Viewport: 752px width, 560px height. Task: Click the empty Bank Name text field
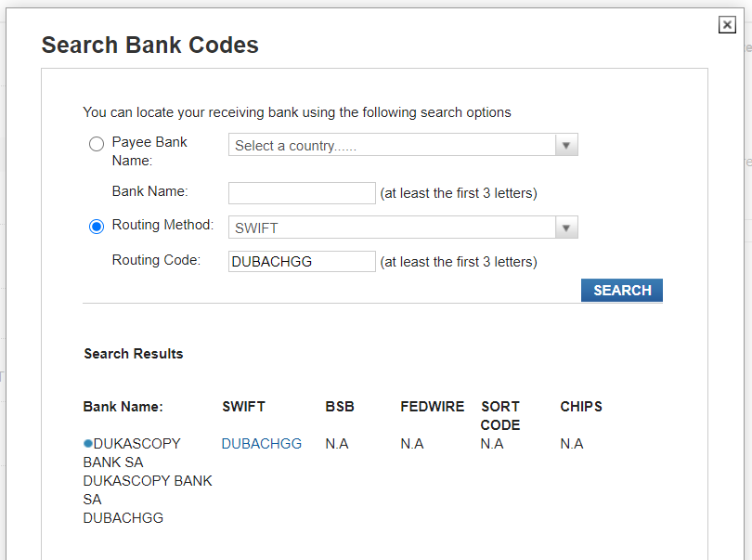302,193
